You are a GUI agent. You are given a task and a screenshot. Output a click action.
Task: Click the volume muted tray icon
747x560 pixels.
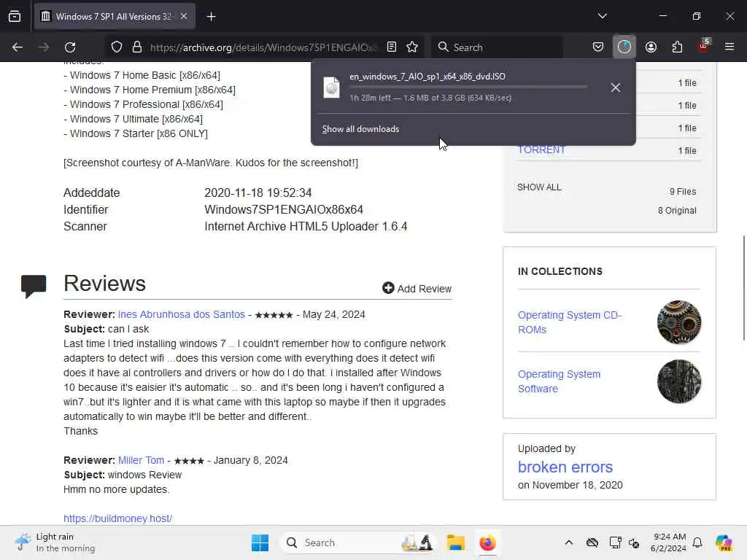point(634,542)
